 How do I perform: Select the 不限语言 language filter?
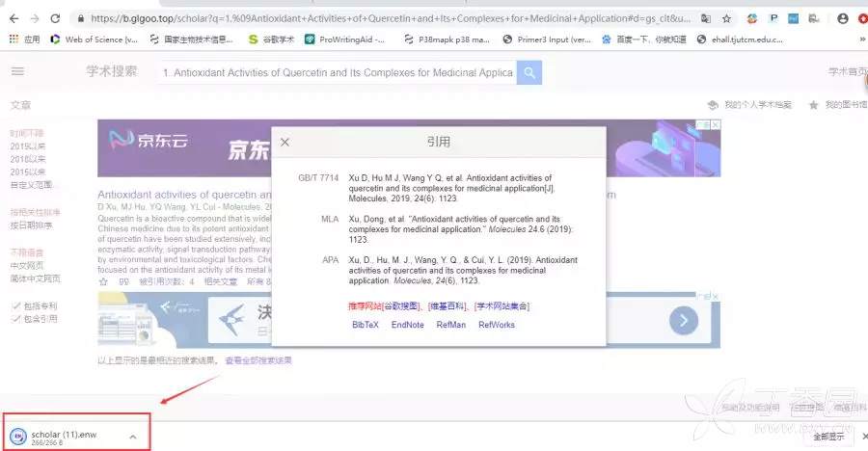pyautogui.click(x=27, y=252)
